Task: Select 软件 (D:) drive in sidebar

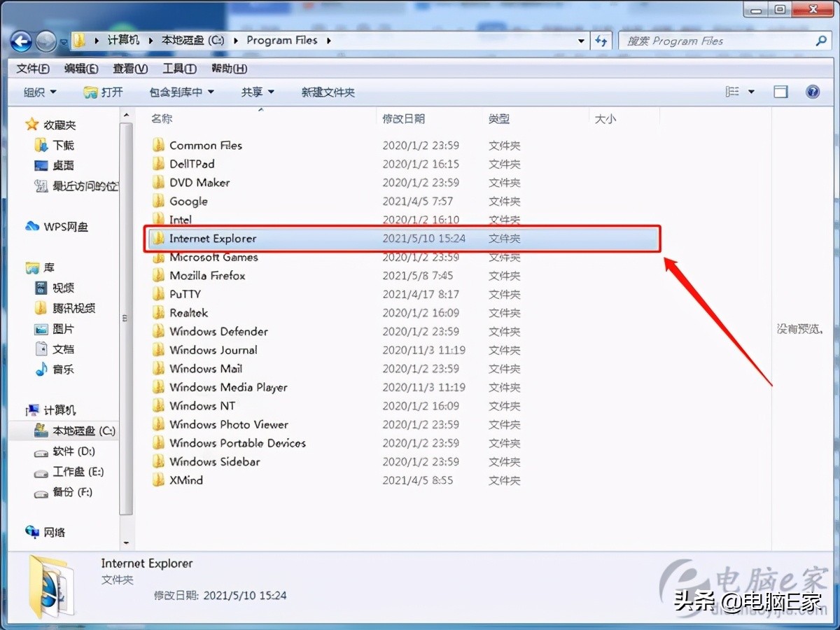Action: coord(64,451)
